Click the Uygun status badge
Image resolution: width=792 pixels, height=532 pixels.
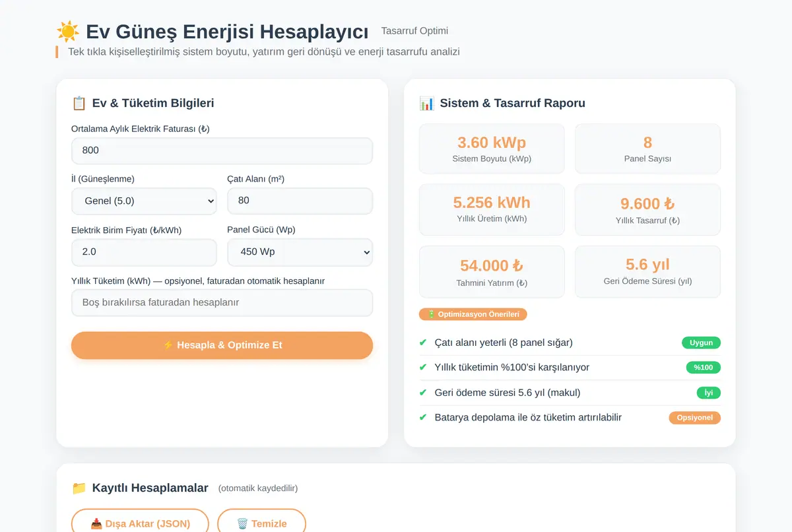coord(701,343)
